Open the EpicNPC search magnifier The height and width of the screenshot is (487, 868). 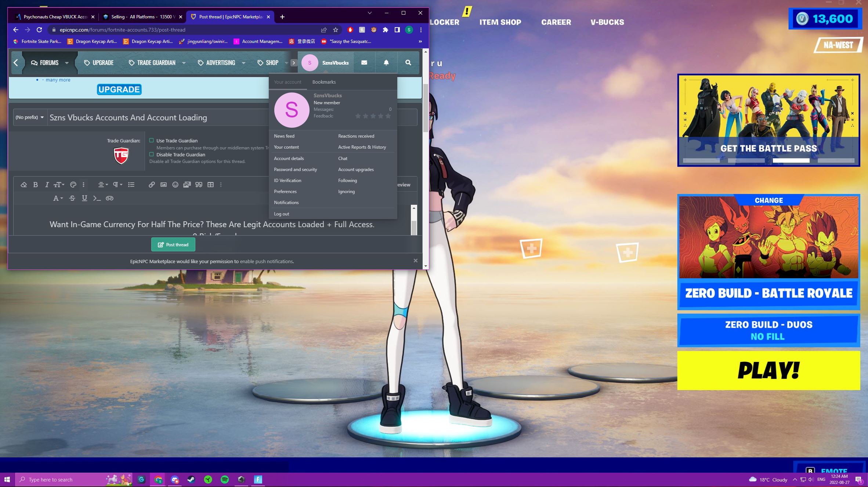(x=408, y=63)
